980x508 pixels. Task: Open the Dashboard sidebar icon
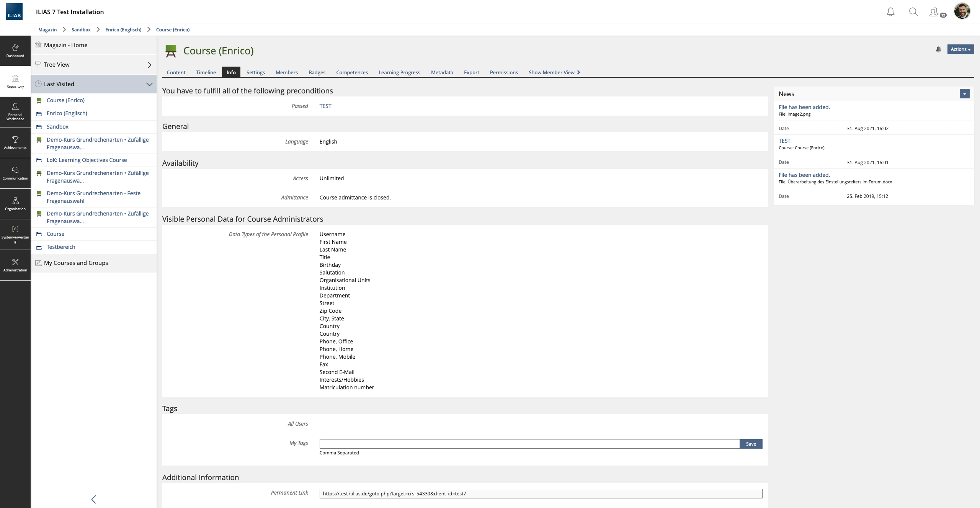pyautogui.click(x=15, y=51)
